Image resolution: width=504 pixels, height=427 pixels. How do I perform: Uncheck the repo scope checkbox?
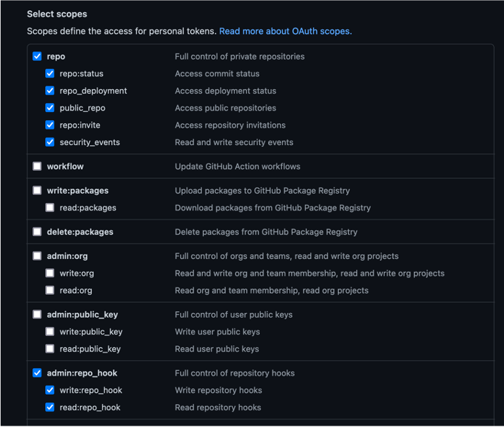pyautogui.click(x=37, y=56)
